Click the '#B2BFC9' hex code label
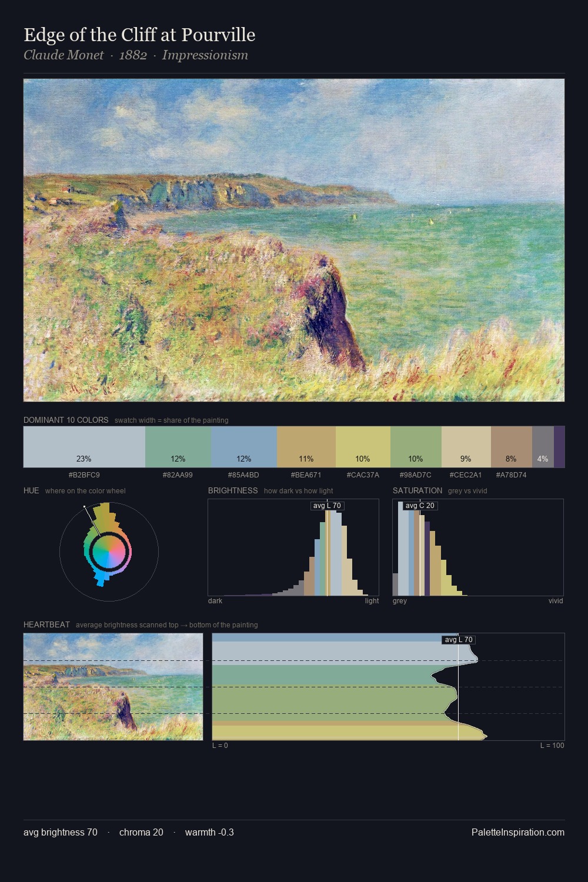588x882 pixels. click(x=84, y=475)
